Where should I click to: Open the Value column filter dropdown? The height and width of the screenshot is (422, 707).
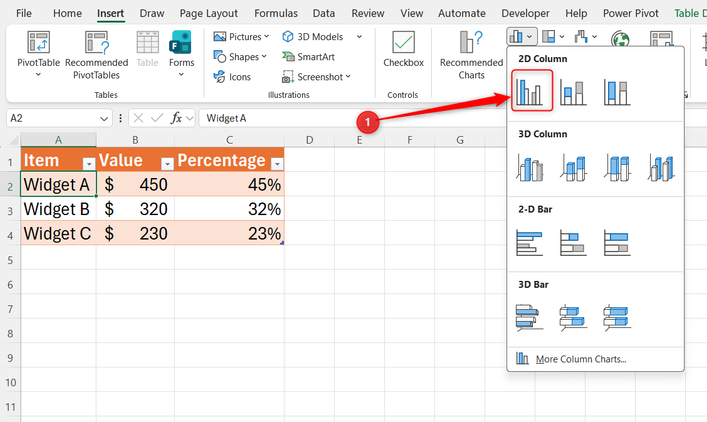coord(167,164)
